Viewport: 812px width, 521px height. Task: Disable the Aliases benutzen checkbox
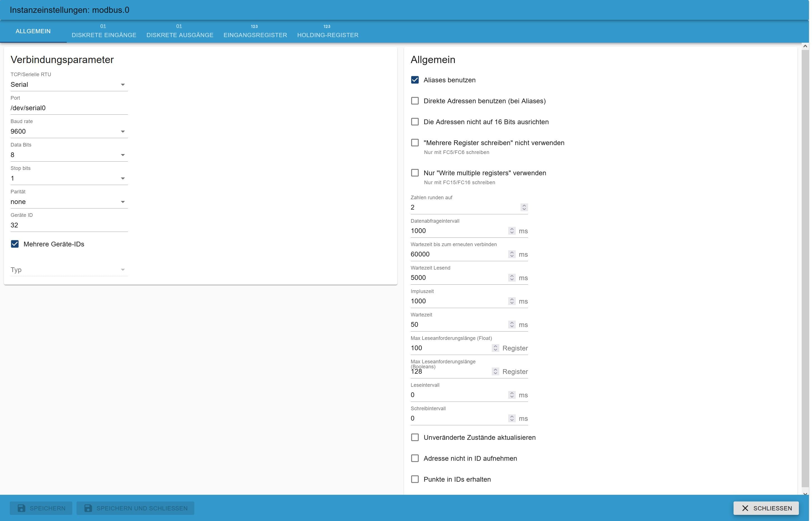click(x=415, y=80)
